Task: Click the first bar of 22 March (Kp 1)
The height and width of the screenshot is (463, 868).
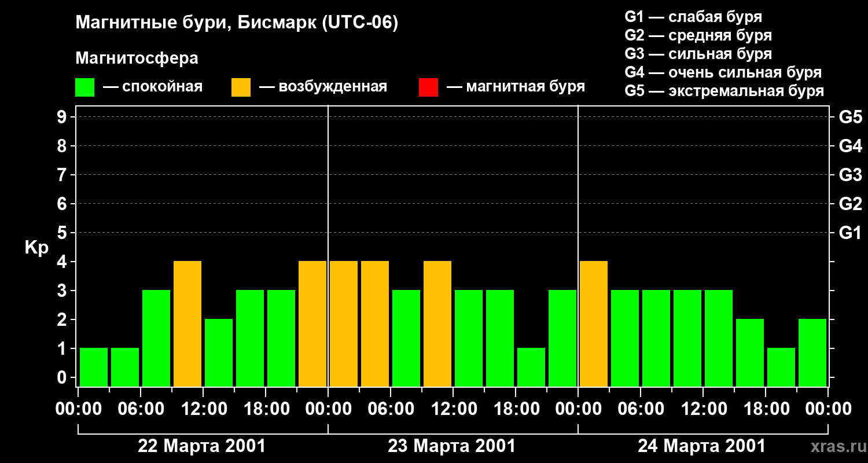Action: tap(94, 367)
